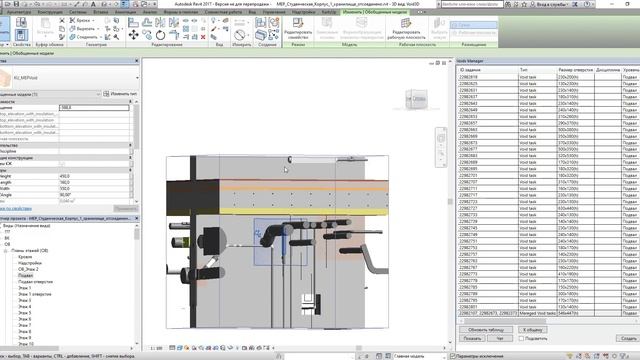Click the red Delete X icon
The width and height of the screenshot is (640, 360).
(x=203, y=37)
